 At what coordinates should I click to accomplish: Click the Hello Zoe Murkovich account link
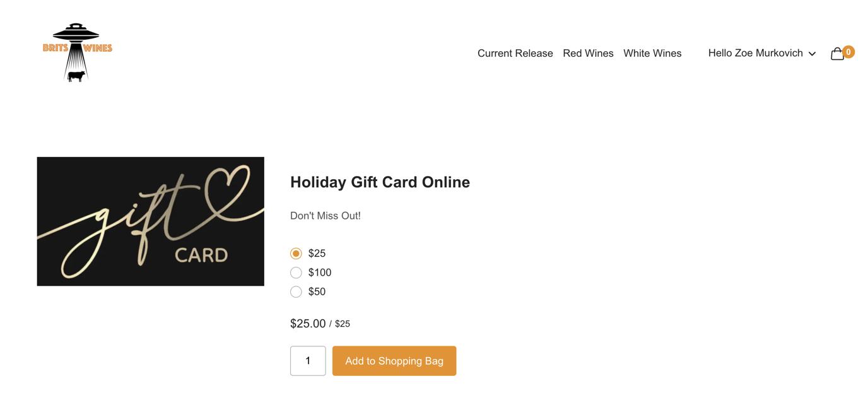(755, 53)
